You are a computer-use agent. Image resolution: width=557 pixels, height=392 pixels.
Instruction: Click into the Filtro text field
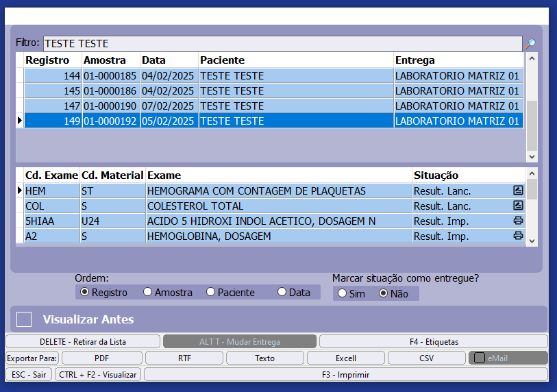[281, 44]
